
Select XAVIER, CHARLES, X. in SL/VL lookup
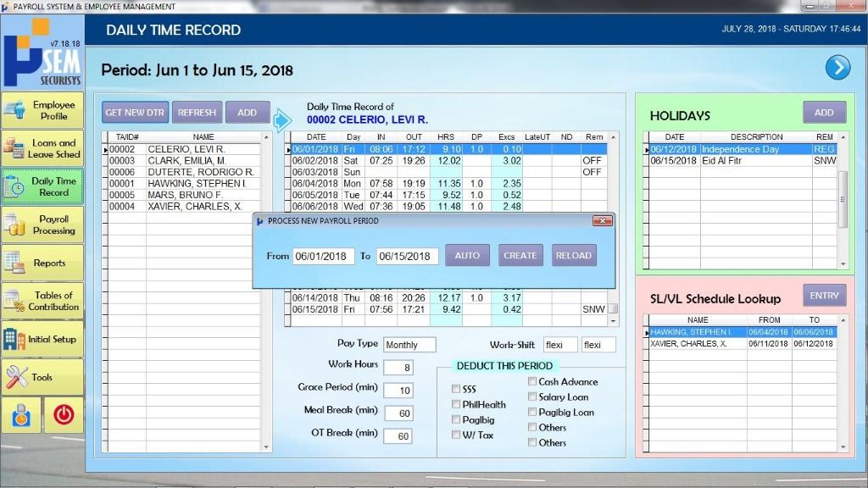(743, 344)
